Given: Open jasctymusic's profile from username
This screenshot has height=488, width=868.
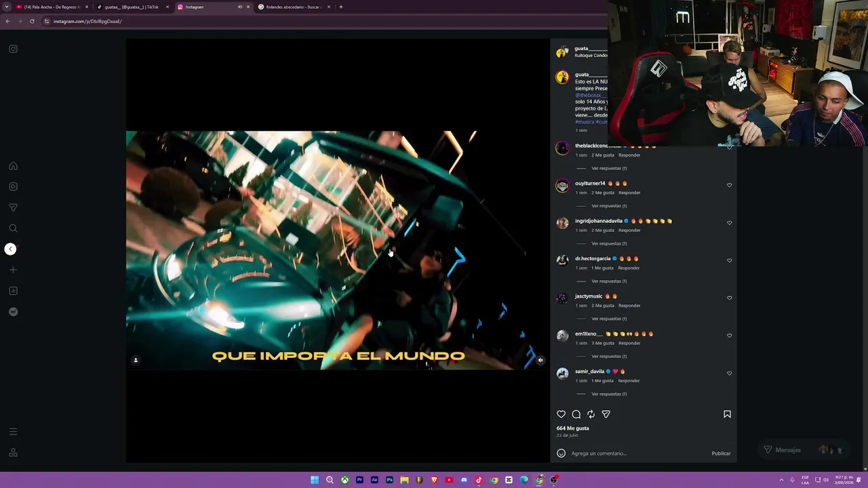Looking at the screenshot, I should (589, 296).
